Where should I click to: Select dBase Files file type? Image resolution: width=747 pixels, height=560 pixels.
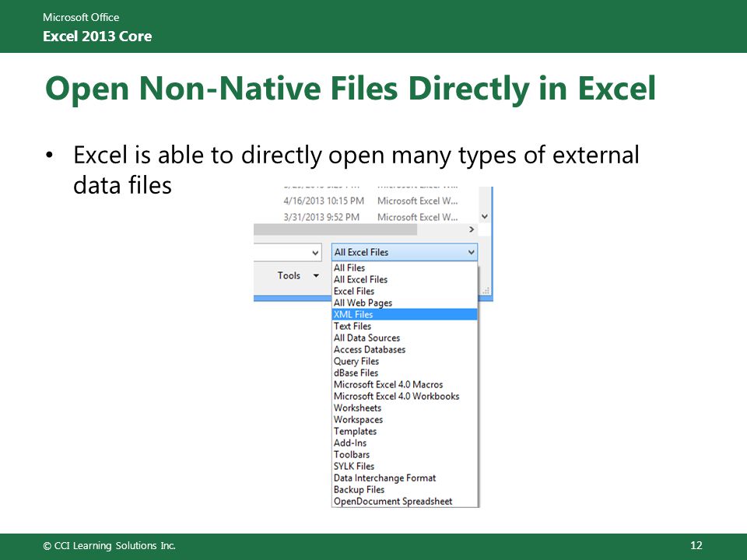point(405,373)
